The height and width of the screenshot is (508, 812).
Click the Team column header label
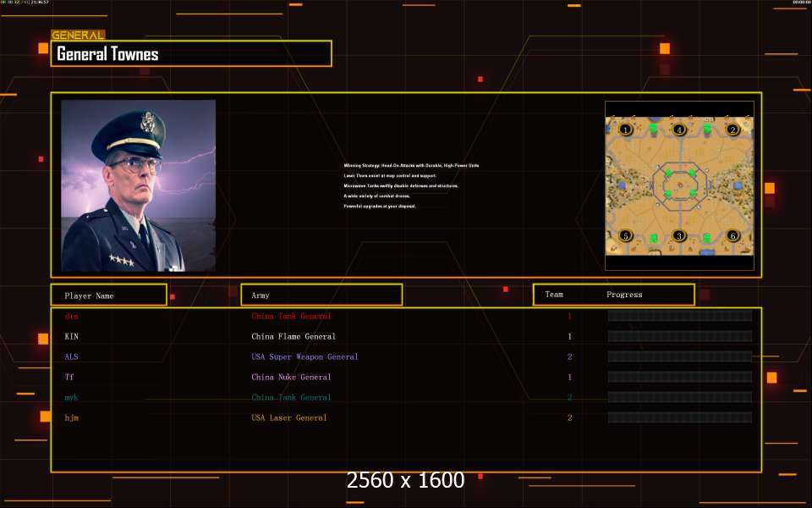pyautogui.click(x=554, y=295)
